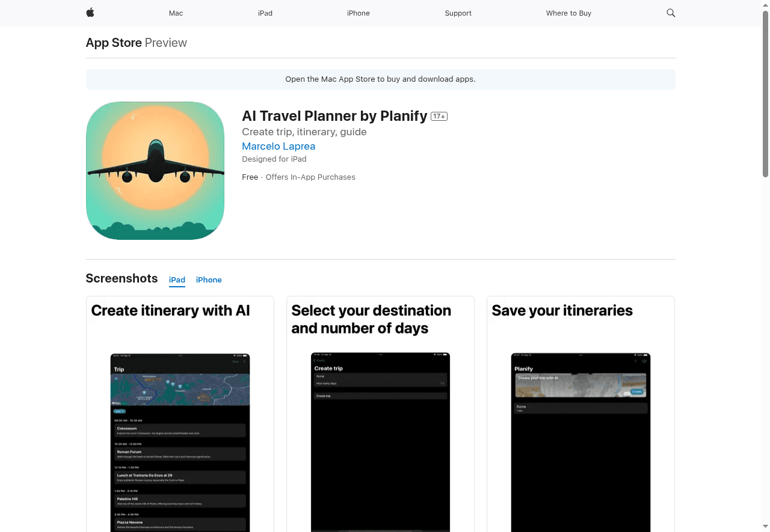Open Marcelo Laprea's developer page
Viewport: 770px width, 532px height.
(x=278, y=146)
